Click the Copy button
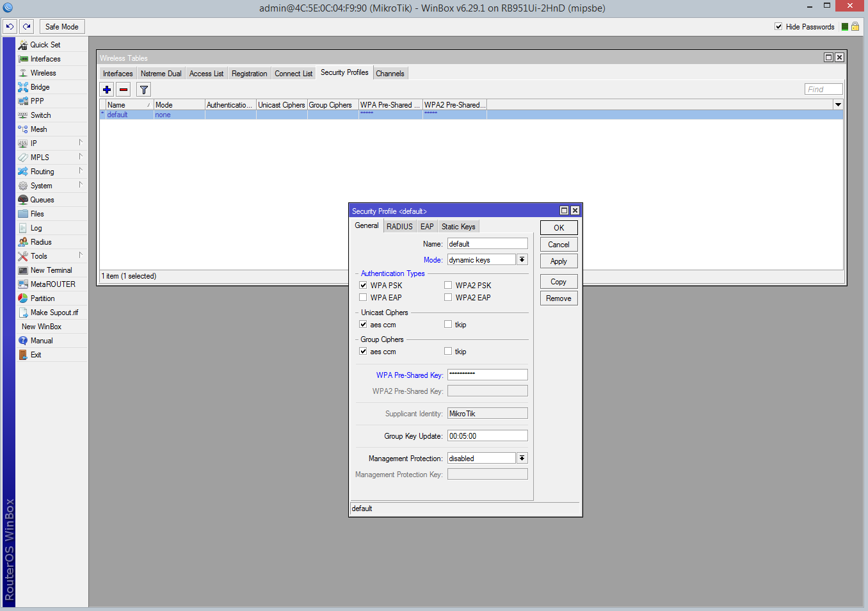This screenshot has width=868, height=611. pos(559,282)
